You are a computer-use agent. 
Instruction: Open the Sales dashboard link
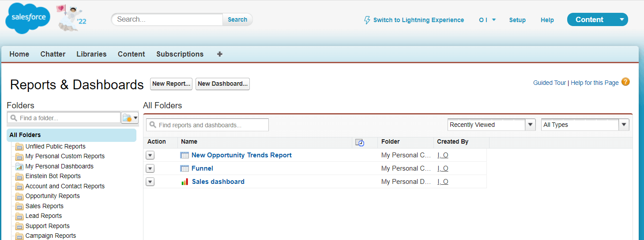(x=218, y=182)
